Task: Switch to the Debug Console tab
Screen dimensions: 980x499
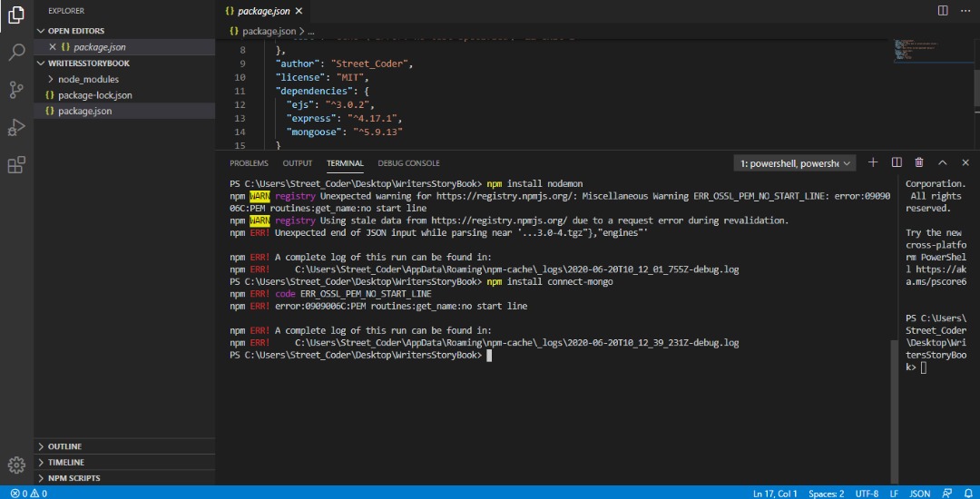Action: tap(408, 163)
